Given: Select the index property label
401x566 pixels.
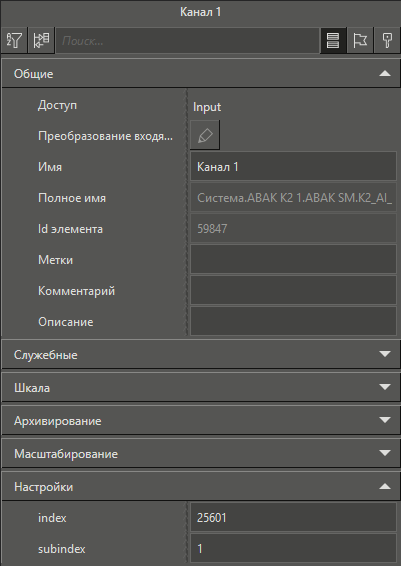Looking at the screenshot, I should click(x=52, y=518).
